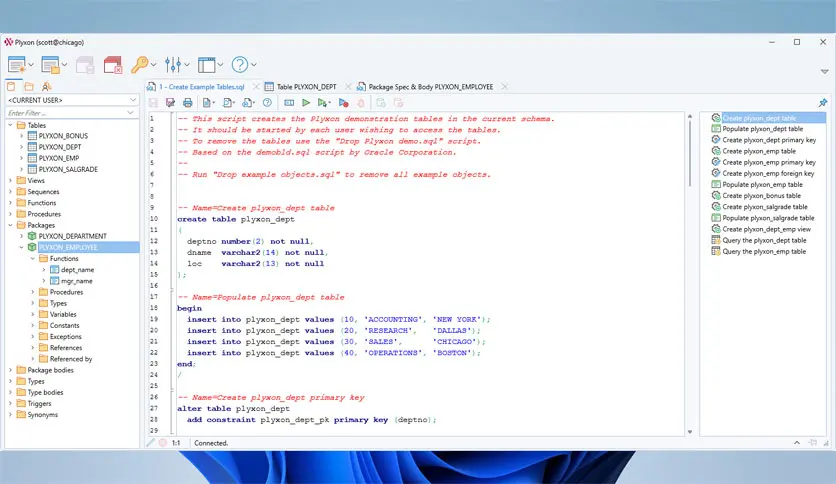Click the editor vertical scrollbar thumb
This screenshot has height=484, width=836.
pos(690,154)
